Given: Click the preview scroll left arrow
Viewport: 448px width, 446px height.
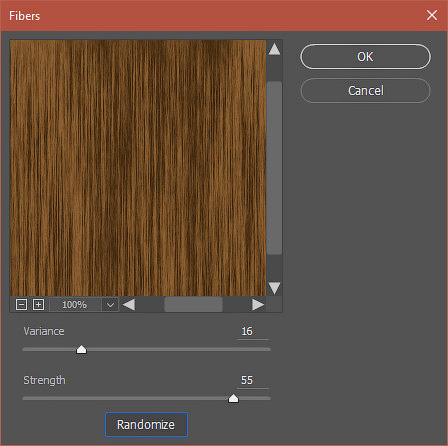Looking at the screenshot, I should [x=129, y=304].
